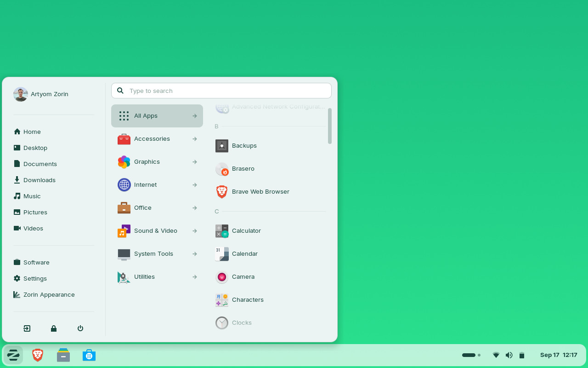Open the Software center from the sidebar

click(36, 262)
